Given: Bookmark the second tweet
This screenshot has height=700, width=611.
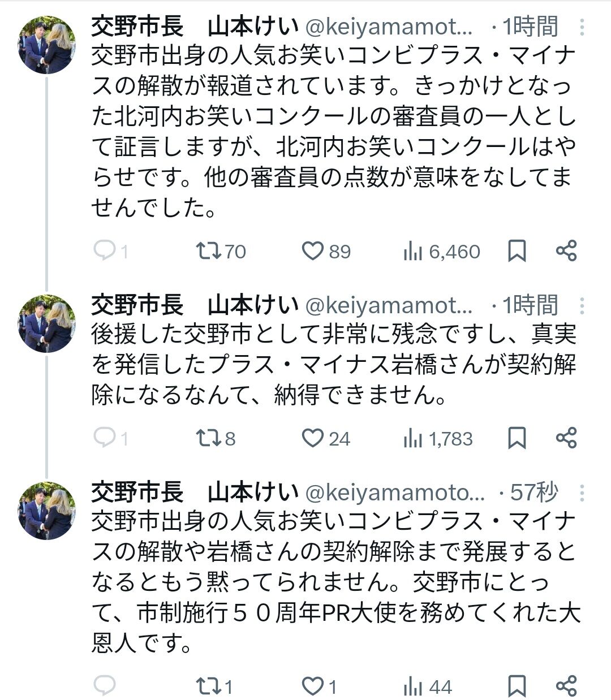Looking at the screenshot, I should (517, 438).
